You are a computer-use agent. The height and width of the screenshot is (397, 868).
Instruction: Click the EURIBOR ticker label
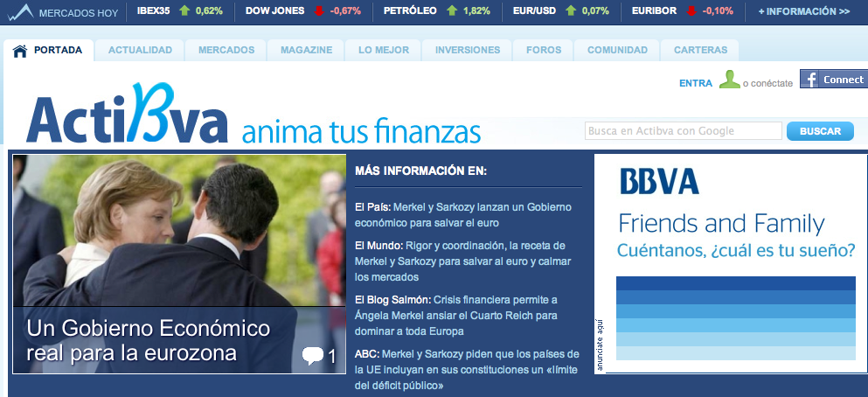click(x=654, y=11)
